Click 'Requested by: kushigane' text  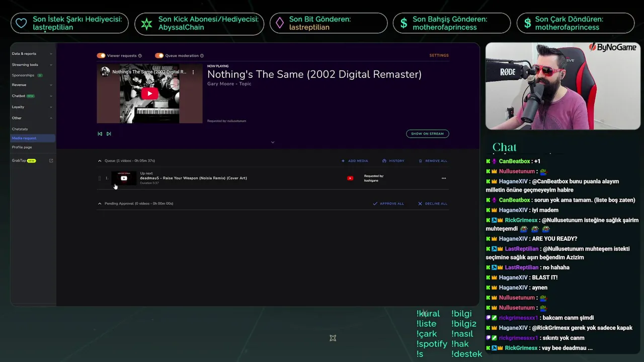374,178
